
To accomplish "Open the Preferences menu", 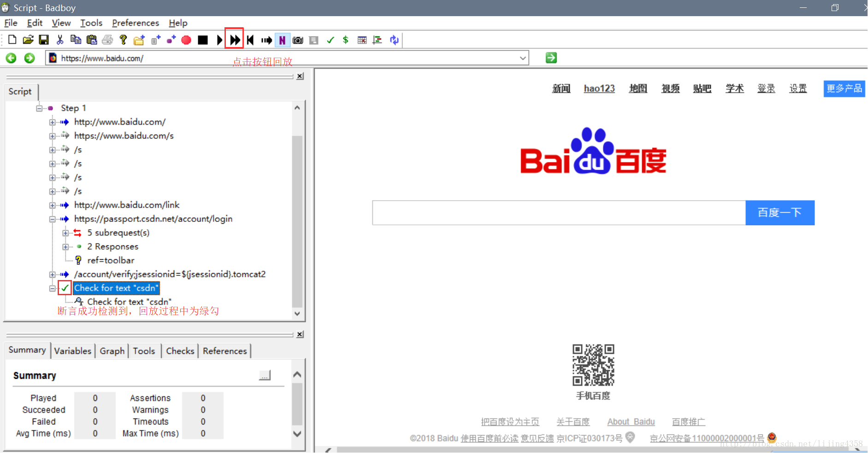I will (x=136, y=23).
